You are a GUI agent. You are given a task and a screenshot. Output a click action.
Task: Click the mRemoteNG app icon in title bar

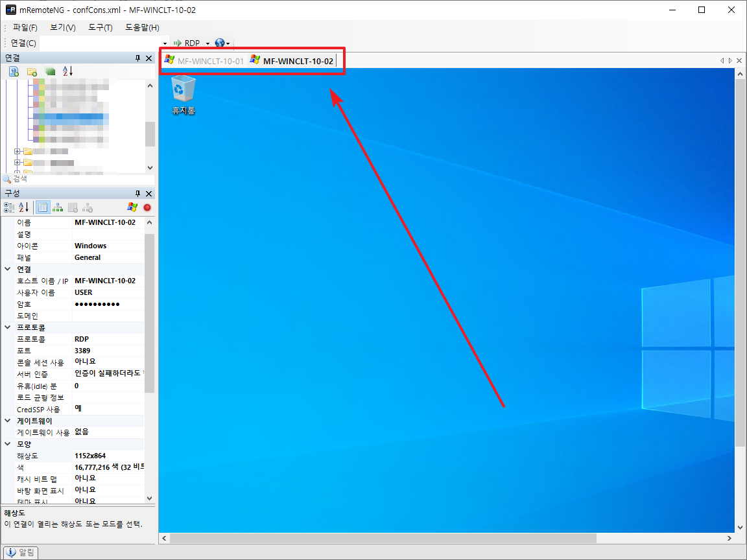10,10
